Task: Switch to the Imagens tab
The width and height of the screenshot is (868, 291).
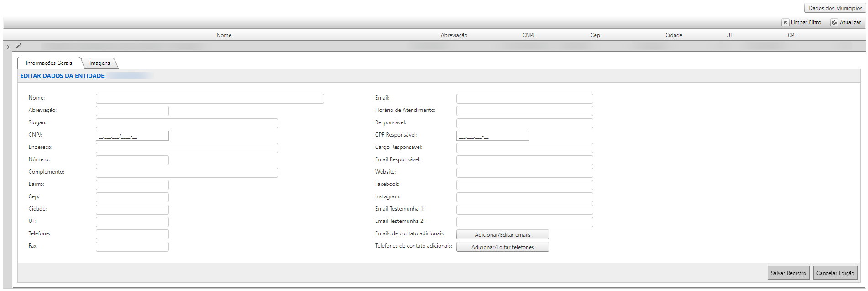Action: (x=99, y=63)
